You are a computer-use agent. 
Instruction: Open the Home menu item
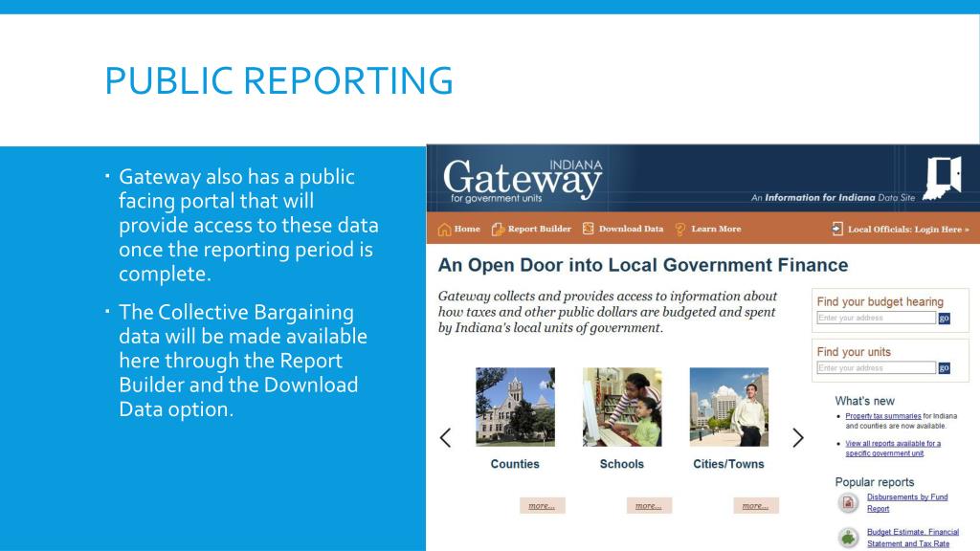tap(467, 229)
